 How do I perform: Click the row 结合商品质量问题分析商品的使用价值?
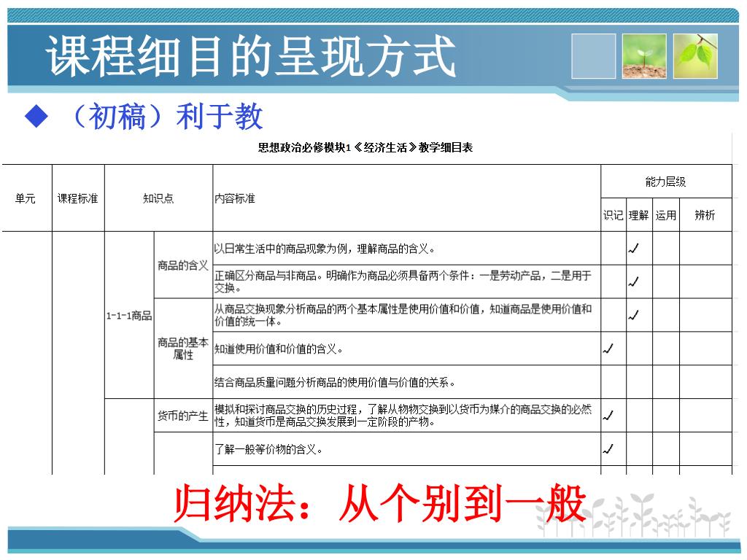[406, 382]
